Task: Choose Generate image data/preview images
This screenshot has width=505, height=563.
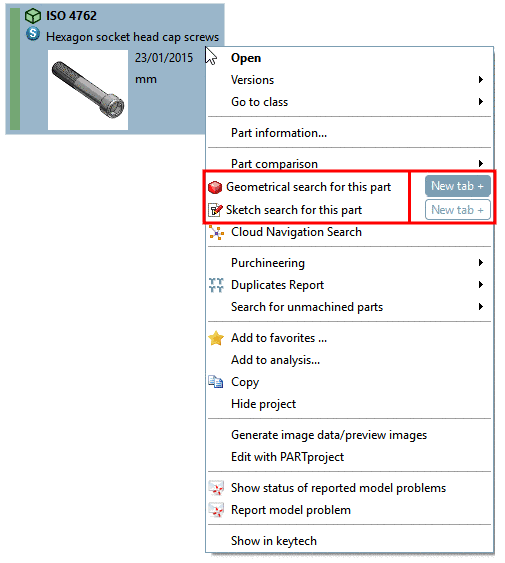Action: (x=329, y=435)
